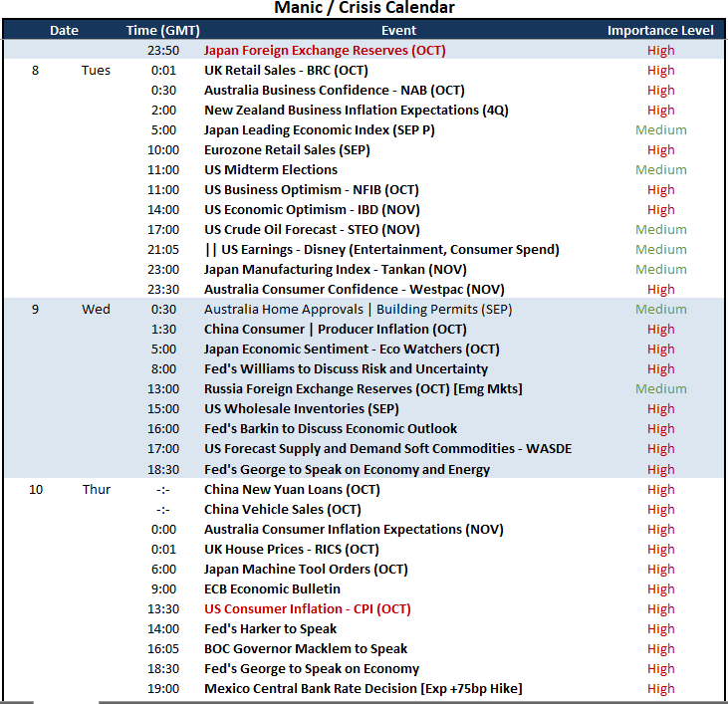The width and height of the screenshot is (728, 704).
Task: Select Russia Foreign Exchange Reserves (OCT) event
Action: pyautogui.click(x=364, y=389)
